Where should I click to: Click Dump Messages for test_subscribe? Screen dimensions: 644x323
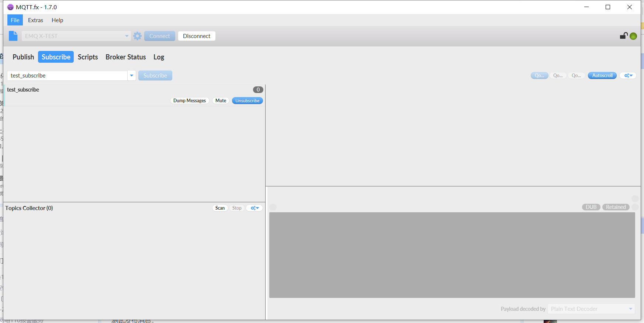[x=190, y=101]
